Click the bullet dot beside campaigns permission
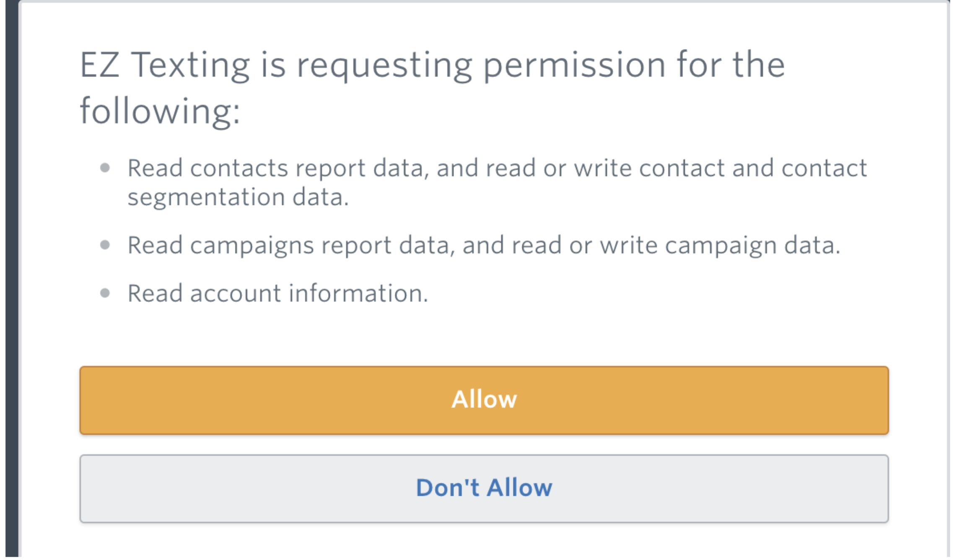The width and height of the screenshot is (954, 560). [x=105, y=245]
